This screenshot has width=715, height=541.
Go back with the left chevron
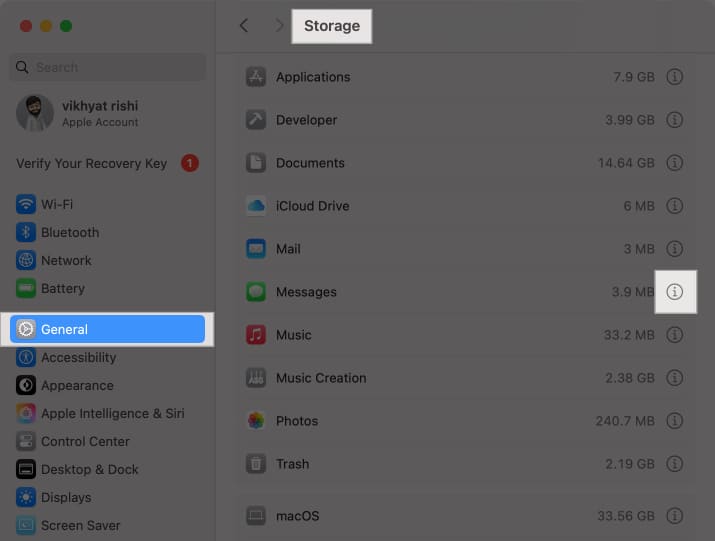(x=244, y=26)
